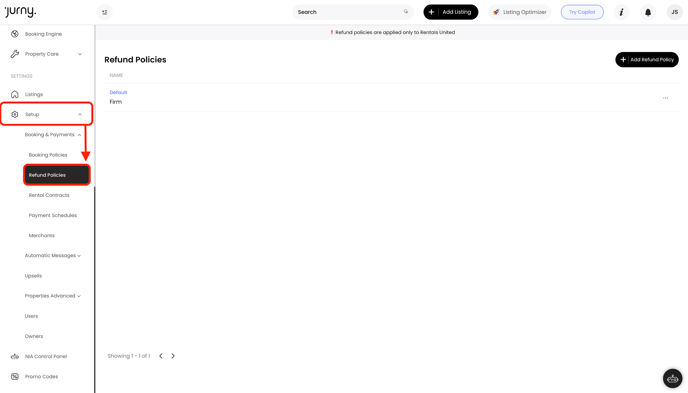Viewport: 688px width, 393px height.
Task: Click the Add Listing button
Action: 451,12
